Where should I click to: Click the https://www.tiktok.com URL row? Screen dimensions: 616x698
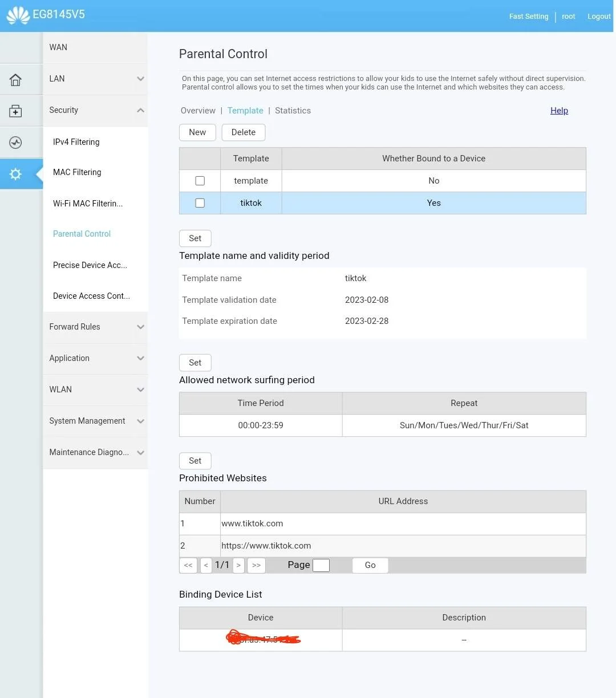coord(383,546)
